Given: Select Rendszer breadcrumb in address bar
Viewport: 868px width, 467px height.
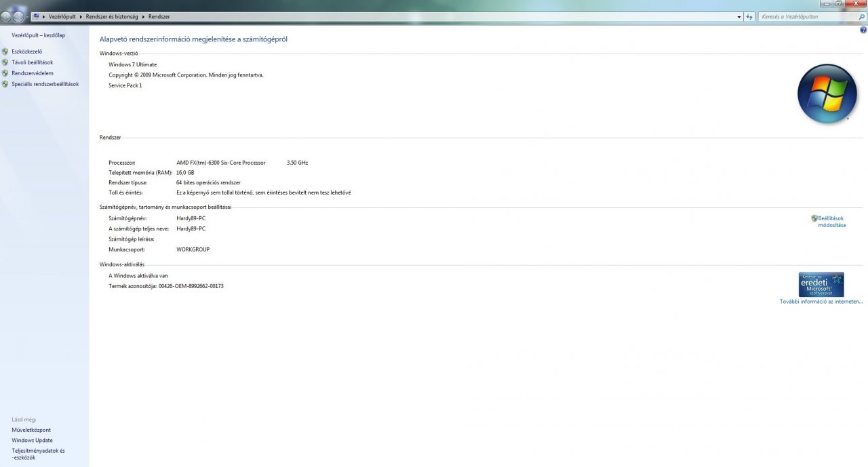Looking at the screenshot, I should 159,16.
